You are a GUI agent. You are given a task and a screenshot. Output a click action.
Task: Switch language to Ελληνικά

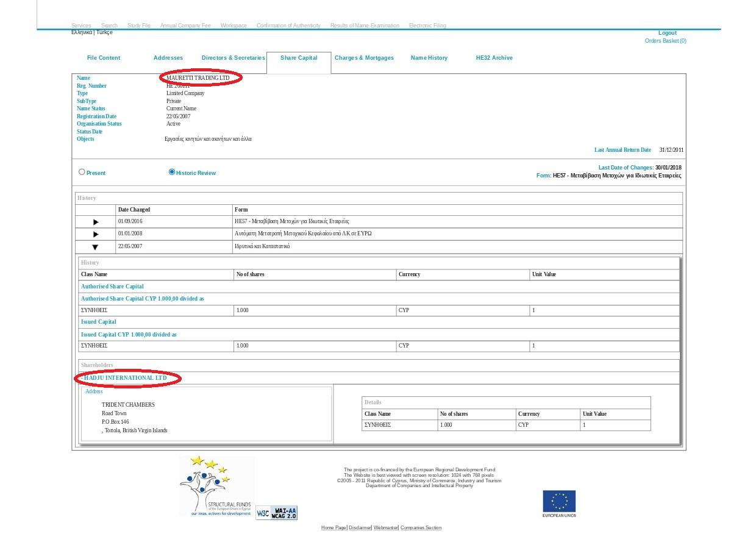coord(82,32)
